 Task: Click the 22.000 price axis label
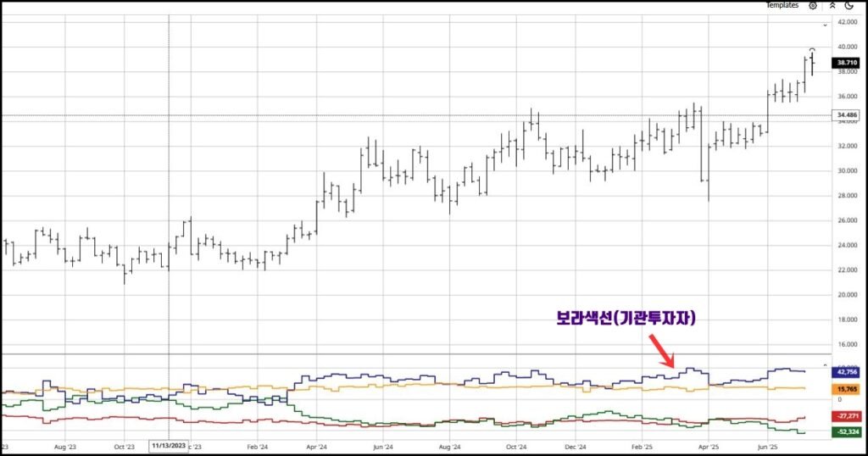coord(848,270)
